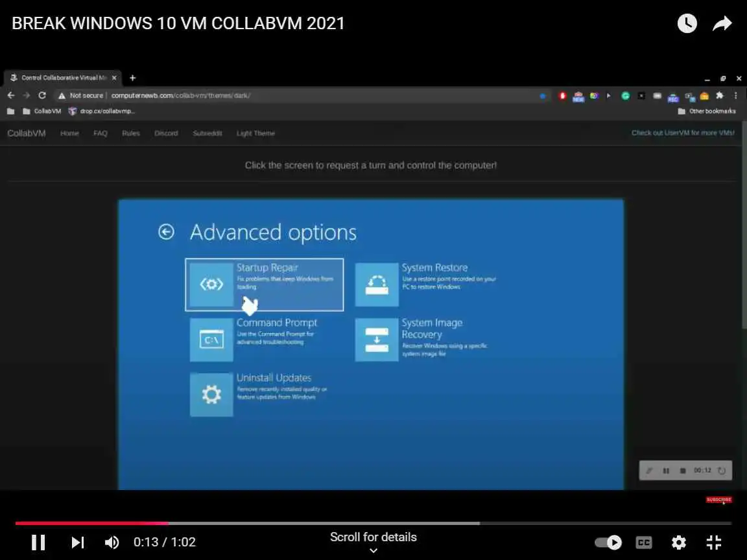The image size is (747, 560).
Task: Click the Not secure warning icon
Action: coord(62,96)
